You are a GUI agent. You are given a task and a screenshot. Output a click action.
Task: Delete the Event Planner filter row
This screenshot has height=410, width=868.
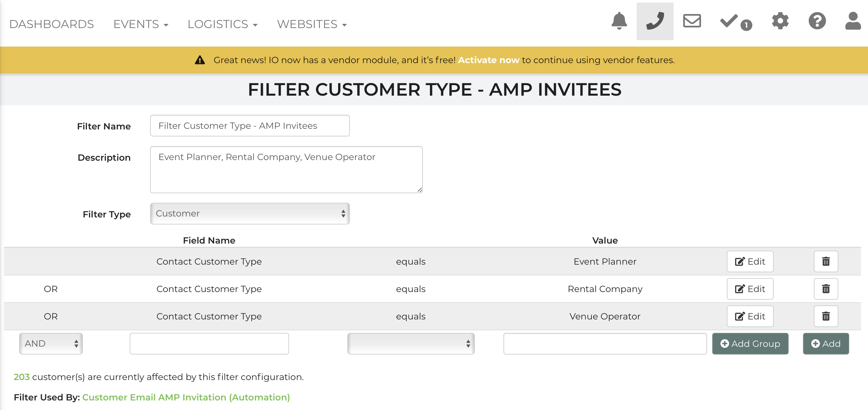coord(826,261)
